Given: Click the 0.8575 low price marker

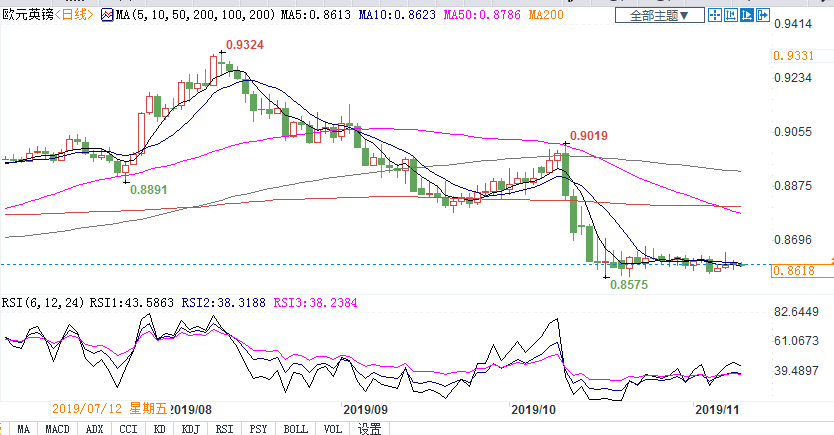Looking at the screenshot, I should tap(628, 285).
